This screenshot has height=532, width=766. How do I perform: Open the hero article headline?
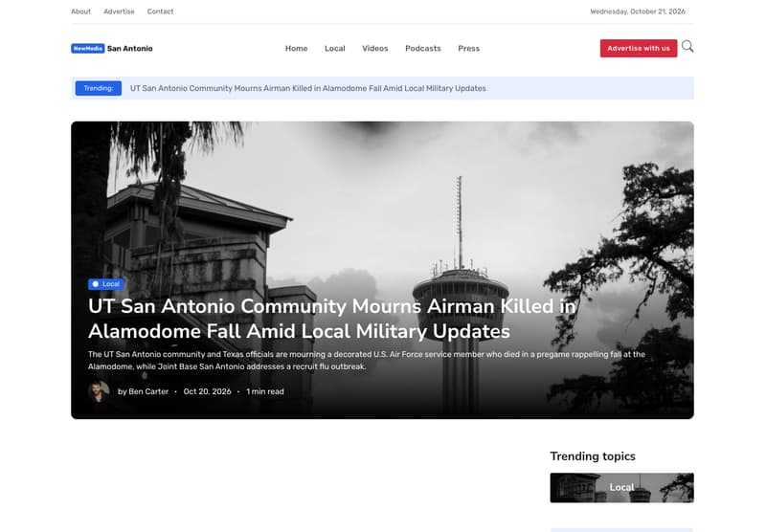332,319
